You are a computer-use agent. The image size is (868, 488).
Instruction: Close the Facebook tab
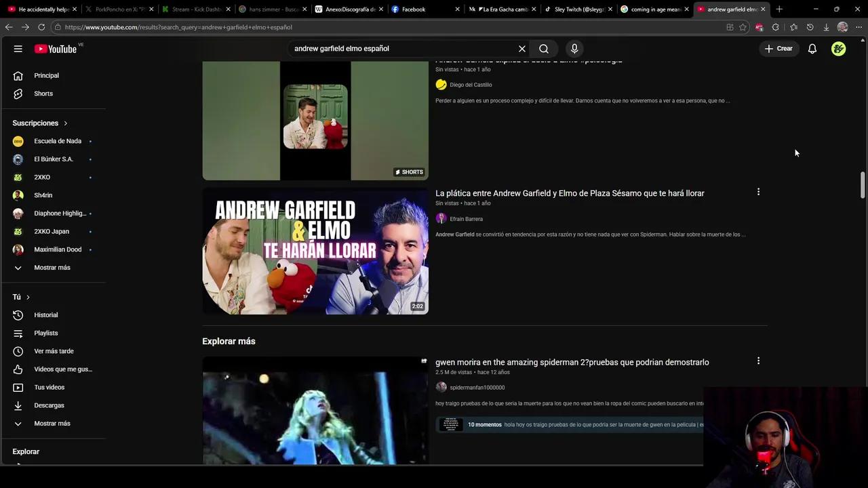tap(458, 9)
